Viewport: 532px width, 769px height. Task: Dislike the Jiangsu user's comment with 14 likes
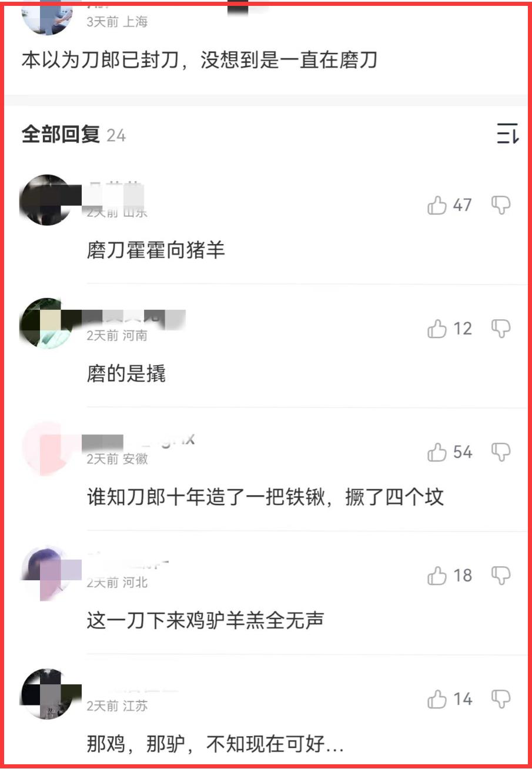coord(500,699)
